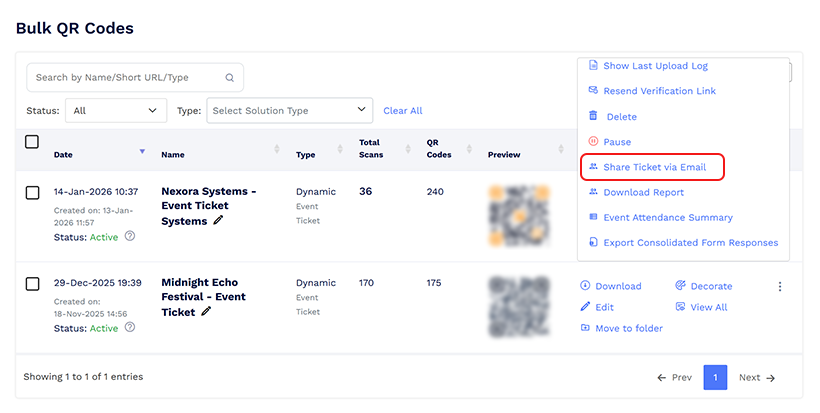Click Showing 1 to 1 of 1 entries text
Viewport: 820px width, 413px height.
(83, 376)
